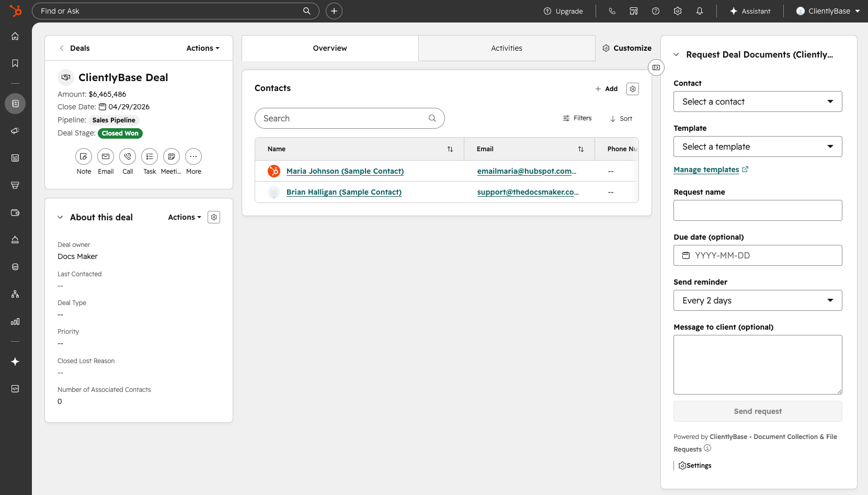
Task: Collapse Request Deal Documents card
Action: pos(676,54)
